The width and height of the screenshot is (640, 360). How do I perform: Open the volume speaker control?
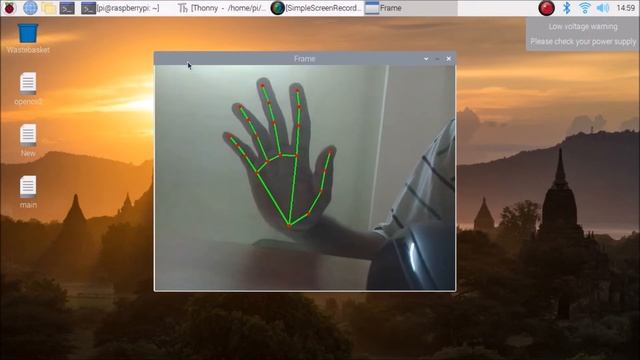tap(602, 8)
